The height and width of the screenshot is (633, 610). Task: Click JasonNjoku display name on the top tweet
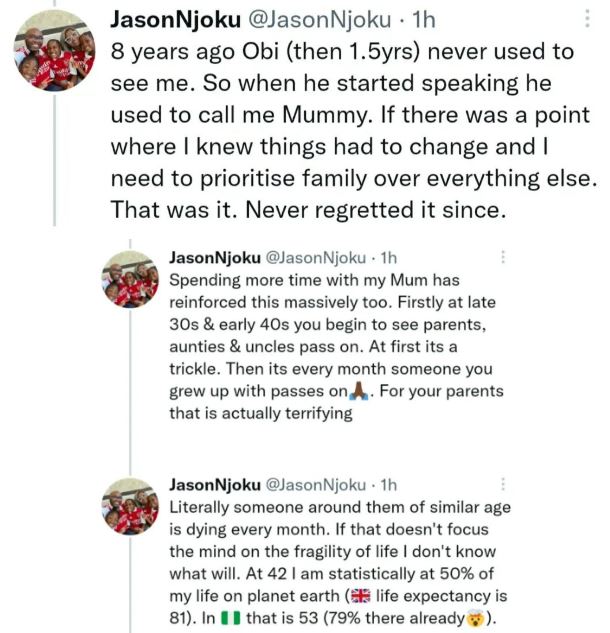(175, 16)
